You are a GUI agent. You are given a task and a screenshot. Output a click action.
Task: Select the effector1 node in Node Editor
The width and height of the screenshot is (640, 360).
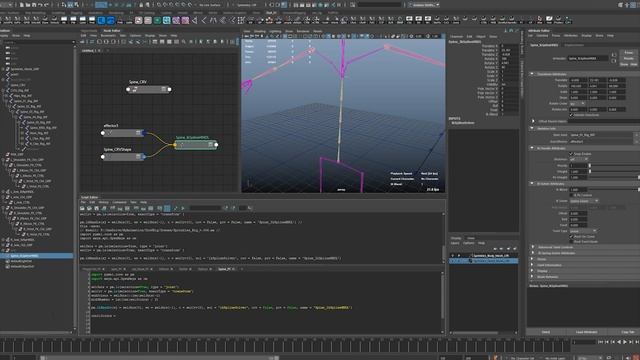(122, 133)
